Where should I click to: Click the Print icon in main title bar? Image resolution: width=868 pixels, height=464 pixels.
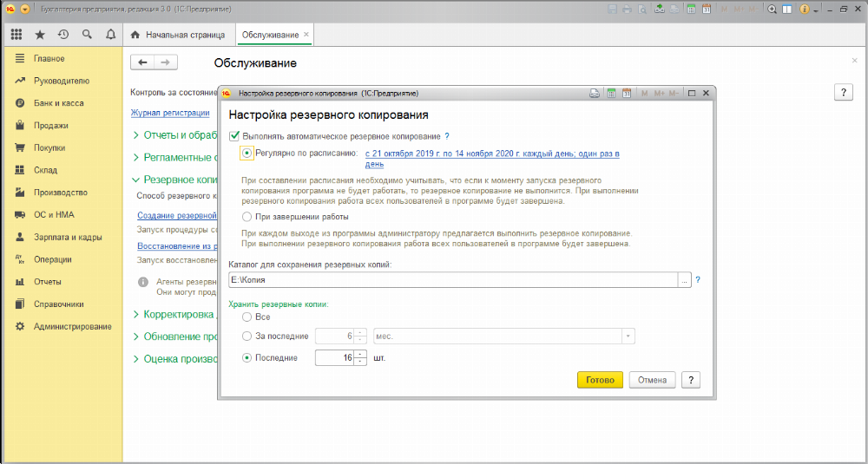click(x=628, y=10)
